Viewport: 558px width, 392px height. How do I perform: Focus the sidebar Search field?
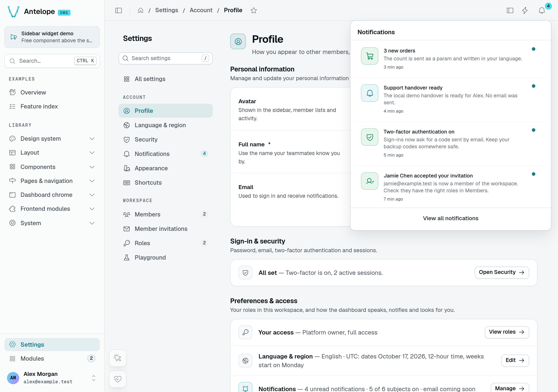(52, 61)
